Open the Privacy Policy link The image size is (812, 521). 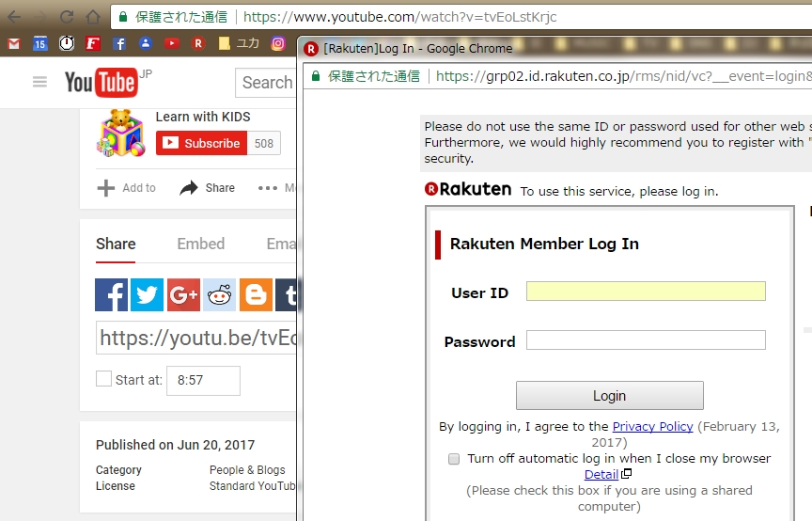coord(652,426)
